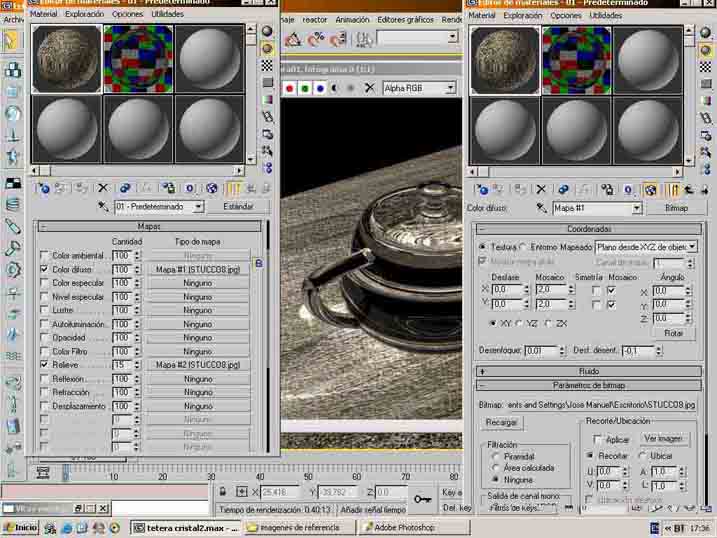Click material effects channel 0 icon in left editor
Image resolution: width=717 pixels, height=538 pixels.
coord(190,188)
